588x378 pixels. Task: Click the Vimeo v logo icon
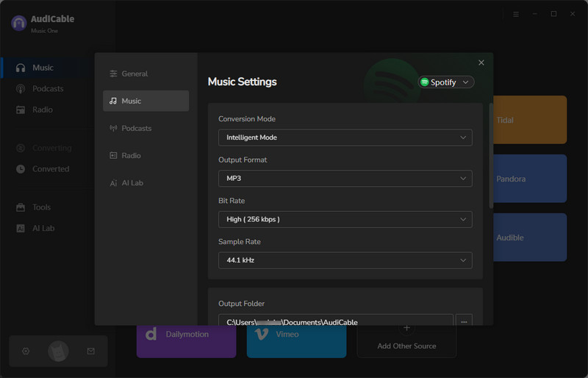point(262,334)
